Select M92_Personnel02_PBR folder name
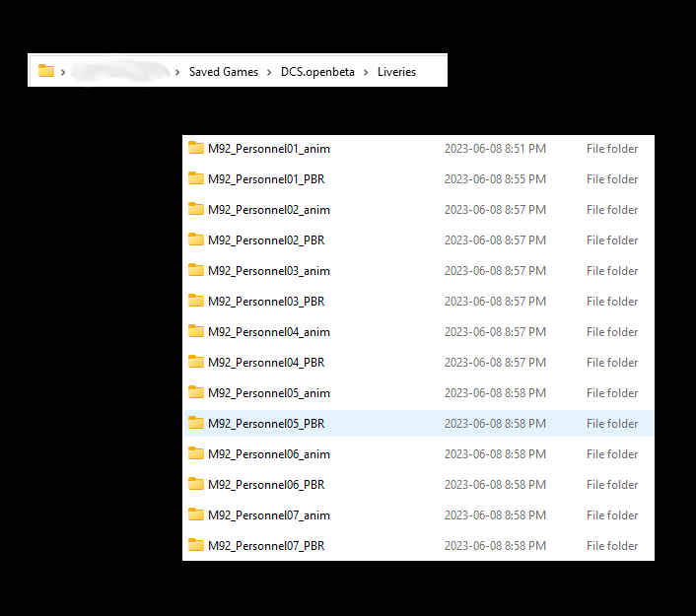696x616 pixels. click(266, 240)
